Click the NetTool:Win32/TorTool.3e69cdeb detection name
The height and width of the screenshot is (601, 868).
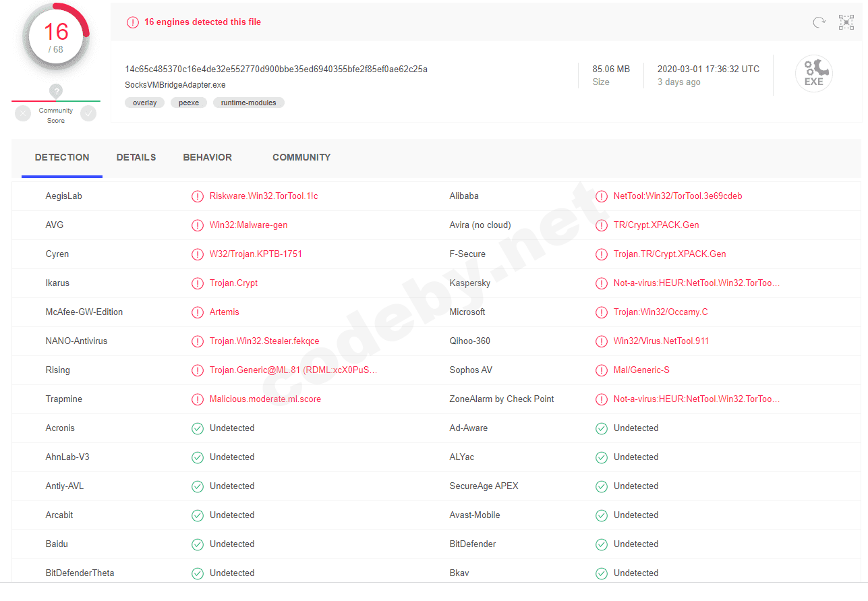[x=678, y=196]
